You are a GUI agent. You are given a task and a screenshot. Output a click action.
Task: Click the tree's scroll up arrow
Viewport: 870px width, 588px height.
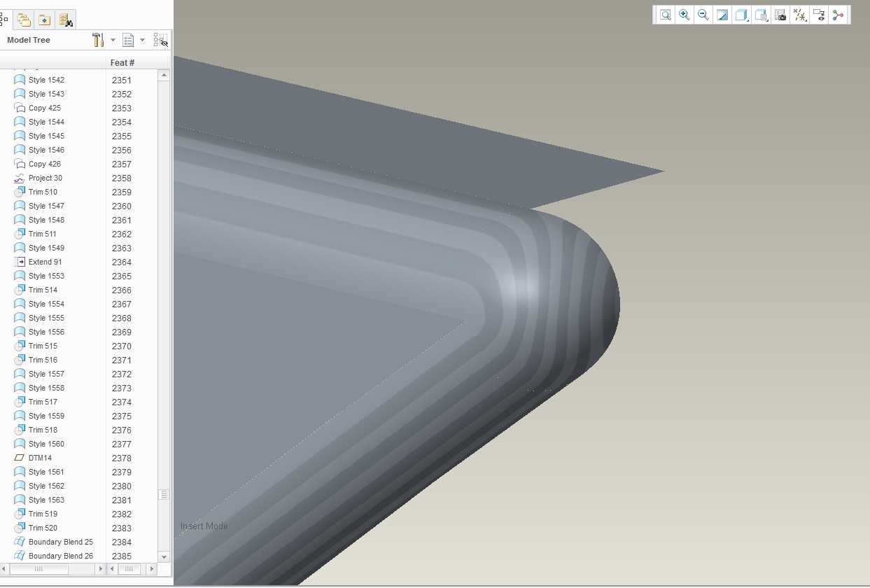pos(164,75)
